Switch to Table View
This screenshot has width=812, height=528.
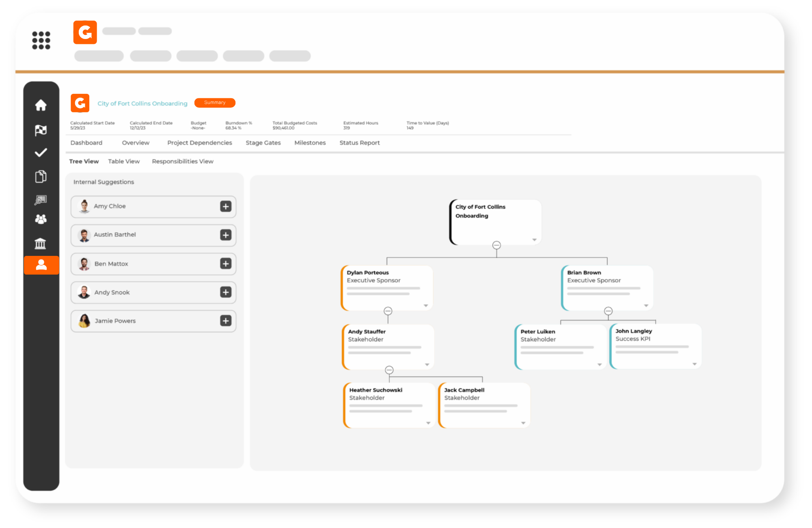coord(124,161)
